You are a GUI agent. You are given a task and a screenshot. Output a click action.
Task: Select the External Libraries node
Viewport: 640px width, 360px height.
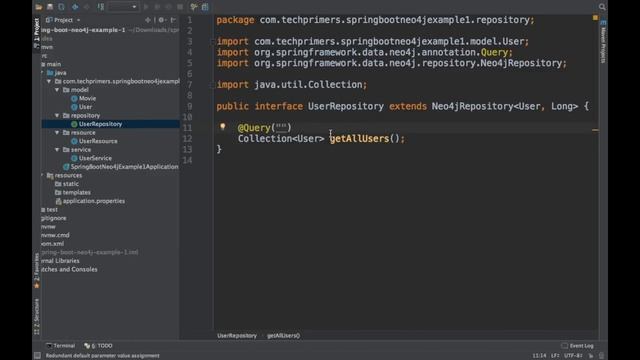click(x=60, y=261)
